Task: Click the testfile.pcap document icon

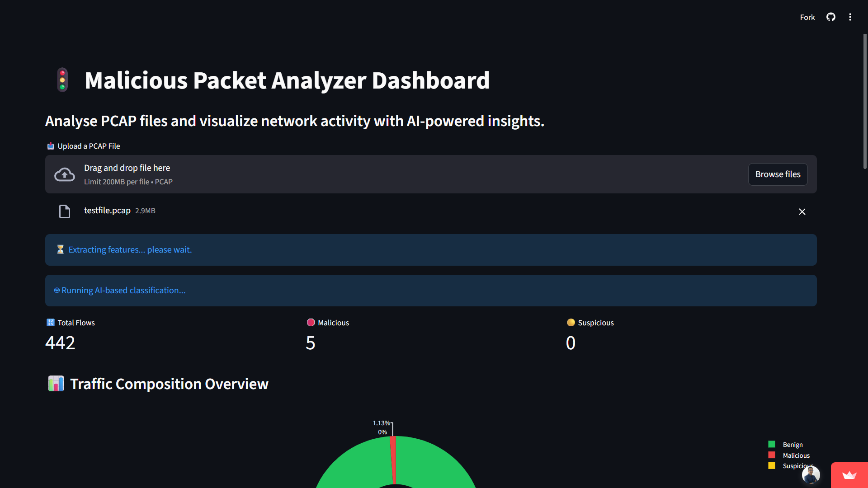Action: coord(65,211)
